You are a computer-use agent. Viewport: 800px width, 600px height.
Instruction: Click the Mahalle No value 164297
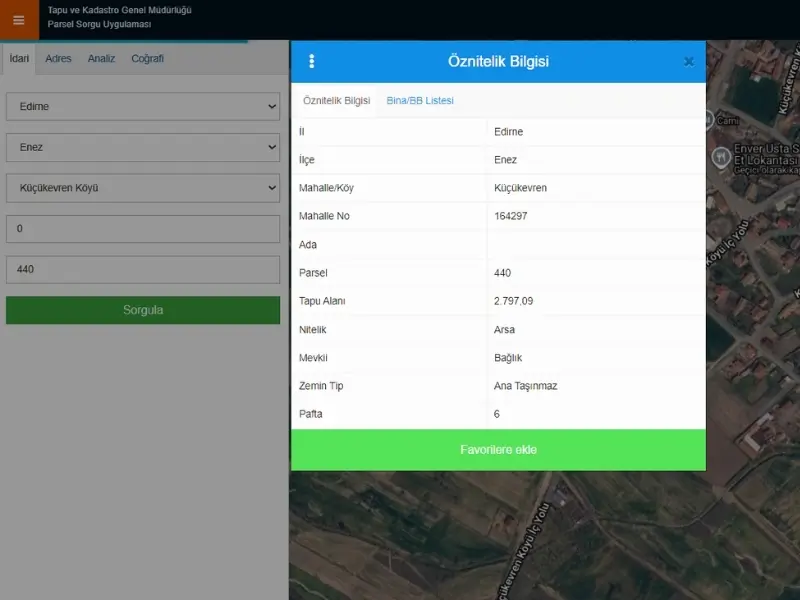pos(511,216)
